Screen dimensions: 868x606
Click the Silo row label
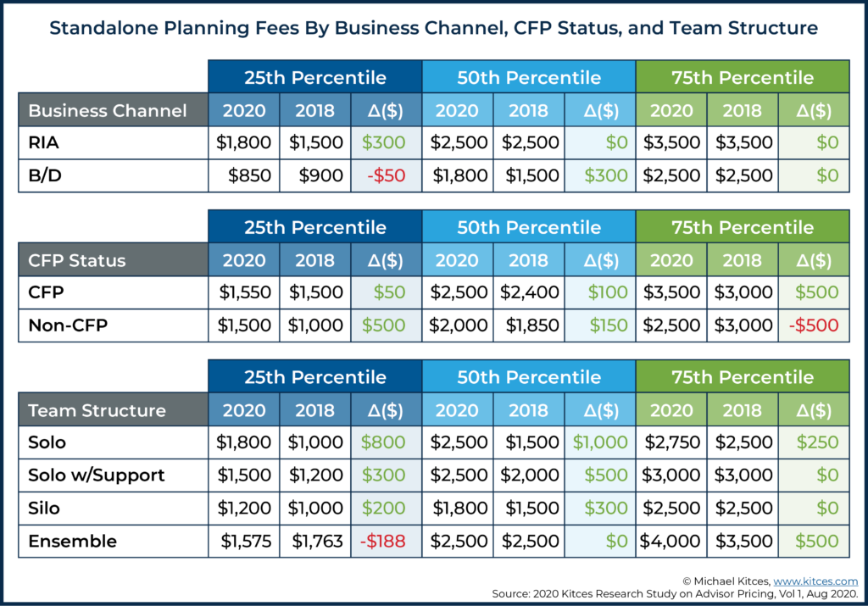tap(44, 508)
